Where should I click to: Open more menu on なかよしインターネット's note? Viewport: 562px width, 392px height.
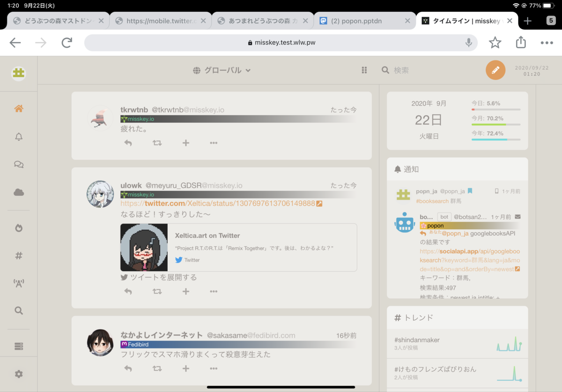click(214, 369)
